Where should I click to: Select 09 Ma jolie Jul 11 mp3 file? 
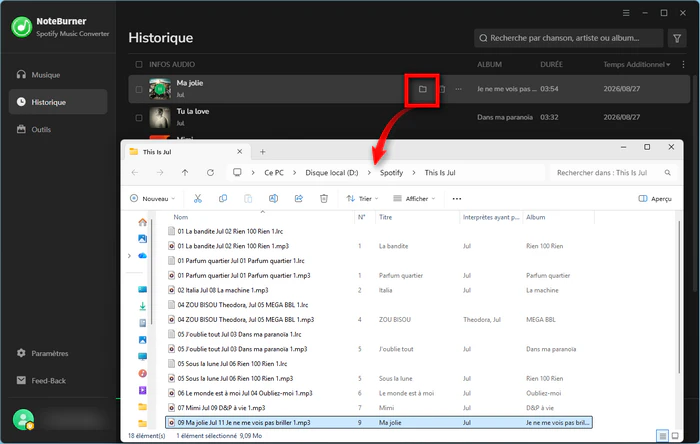click(x=379, y=422)
